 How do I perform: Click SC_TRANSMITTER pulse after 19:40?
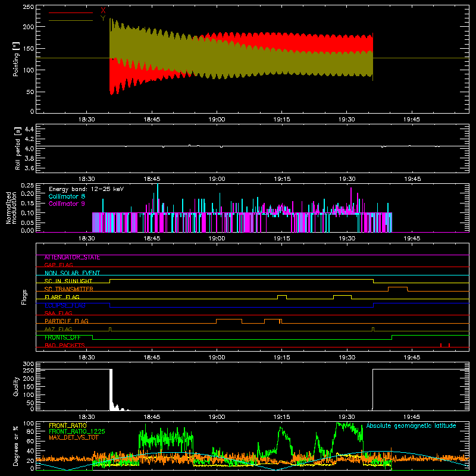point(398,289)
